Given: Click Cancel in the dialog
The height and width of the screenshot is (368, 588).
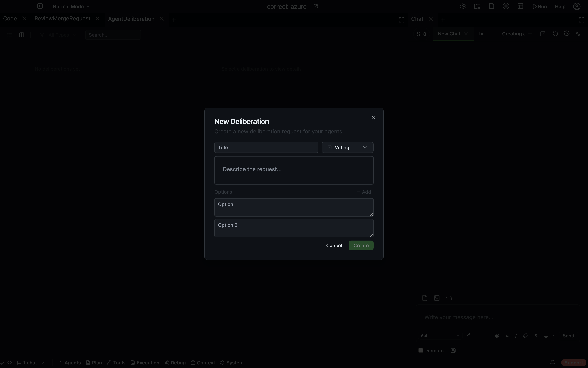Looking at the screenshot, I should [x=334, y=246].
